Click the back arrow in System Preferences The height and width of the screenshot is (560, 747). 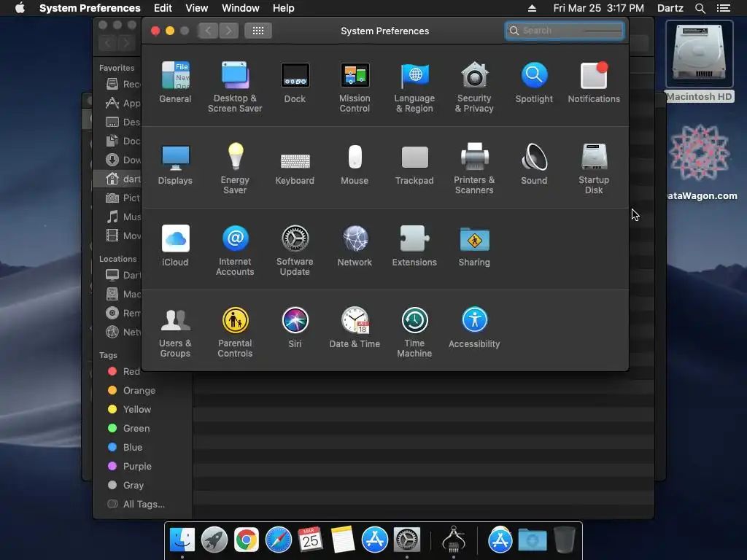coord(208,31)
